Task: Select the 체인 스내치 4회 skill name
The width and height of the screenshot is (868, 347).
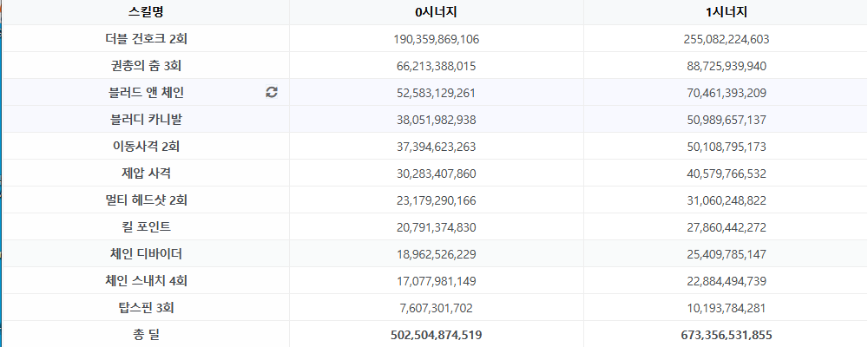Action: click(x=146, y=281)
